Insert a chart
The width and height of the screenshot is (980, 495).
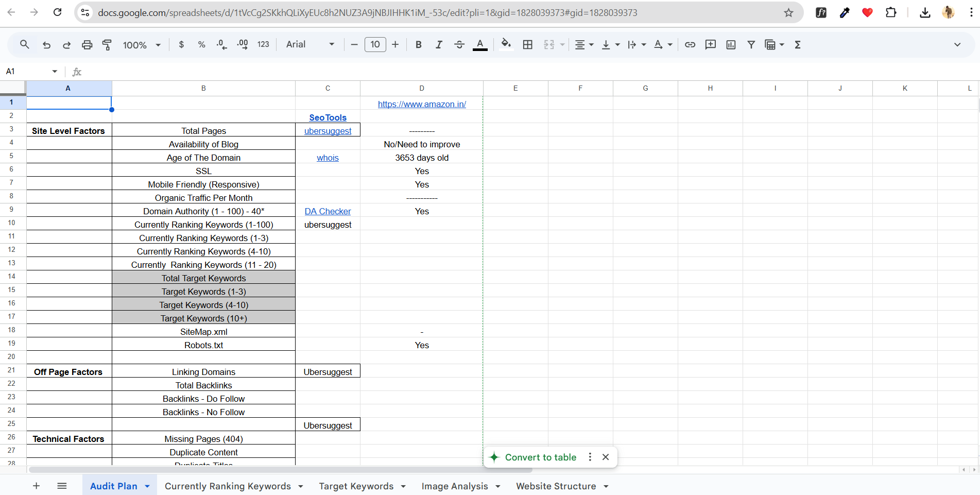pos(731,45)
